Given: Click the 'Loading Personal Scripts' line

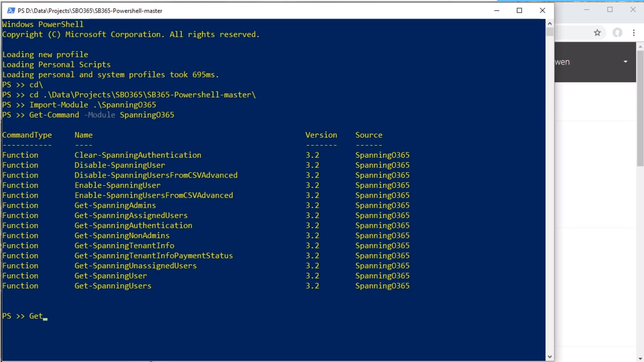Looking at the screenshot, I should coord(56,65).
